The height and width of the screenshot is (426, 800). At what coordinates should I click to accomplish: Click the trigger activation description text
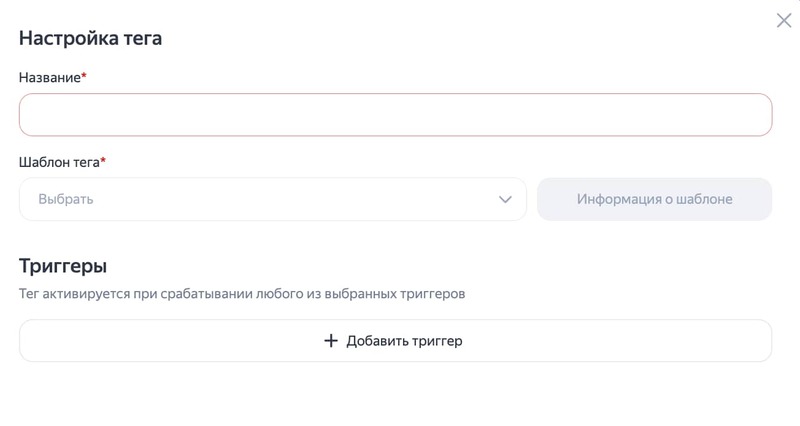point(242,294)
